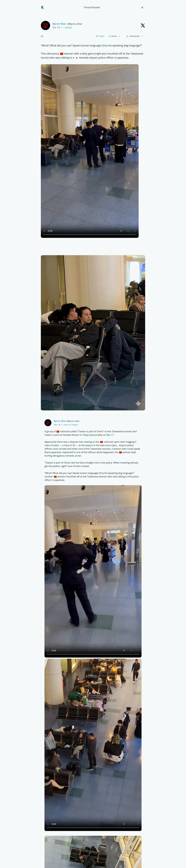Click the Tweet link button

100,36
